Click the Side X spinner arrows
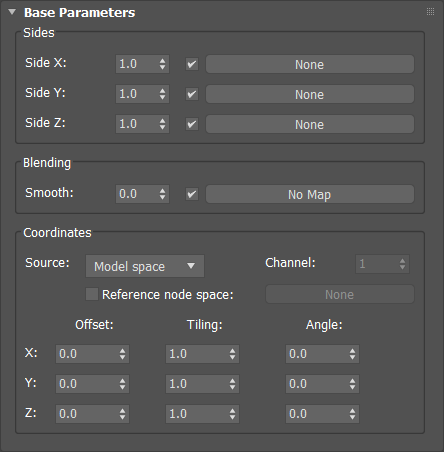The width and height of the screenshot is (444, 452). pos(162,64)
